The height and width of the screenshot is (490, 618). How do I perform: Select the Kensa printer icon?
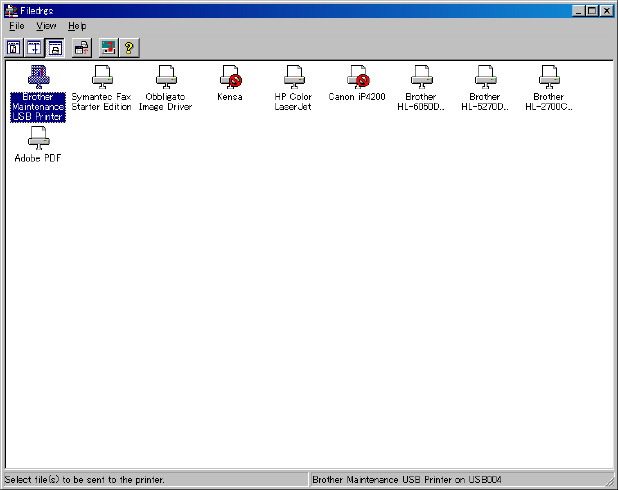(x=230, y=77)
